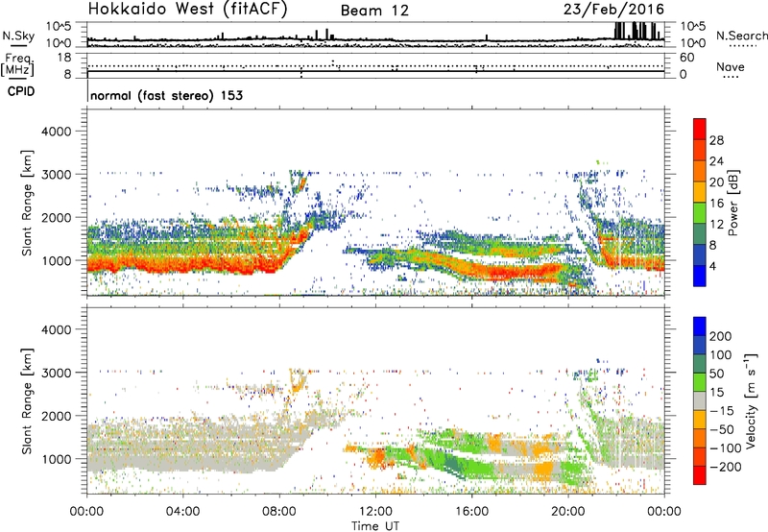The height and width of the screenshot is (532, 768).
Task: Click the '24' value on Power colorbar
Action: point(716,161)
